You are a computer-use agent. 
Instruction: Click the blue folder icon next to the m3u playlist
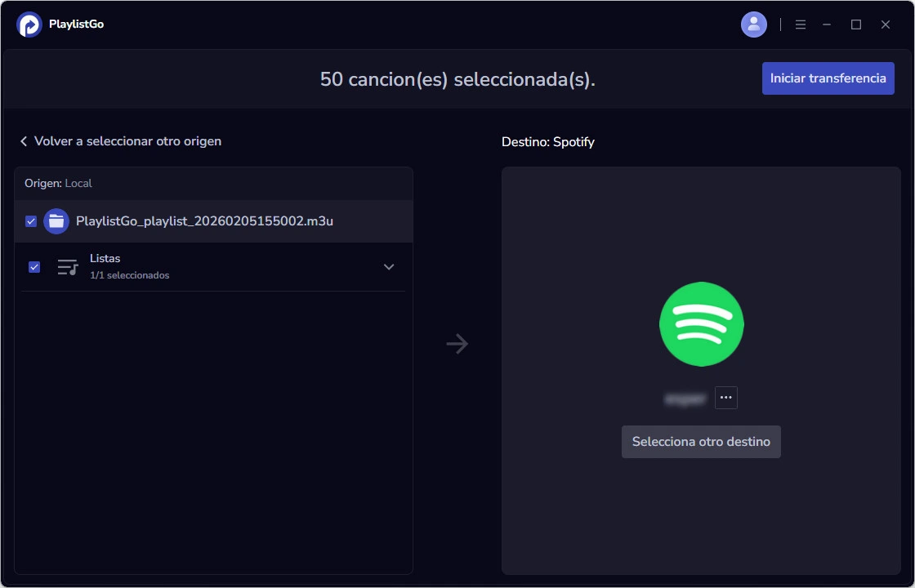[x=56, y=220]
